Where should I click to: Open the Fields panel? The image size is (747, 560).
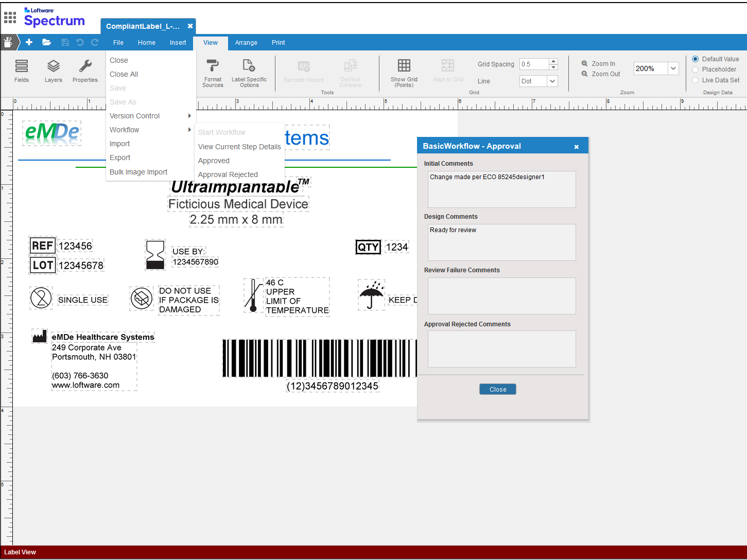pyautogui.click(x=22, y=71)
